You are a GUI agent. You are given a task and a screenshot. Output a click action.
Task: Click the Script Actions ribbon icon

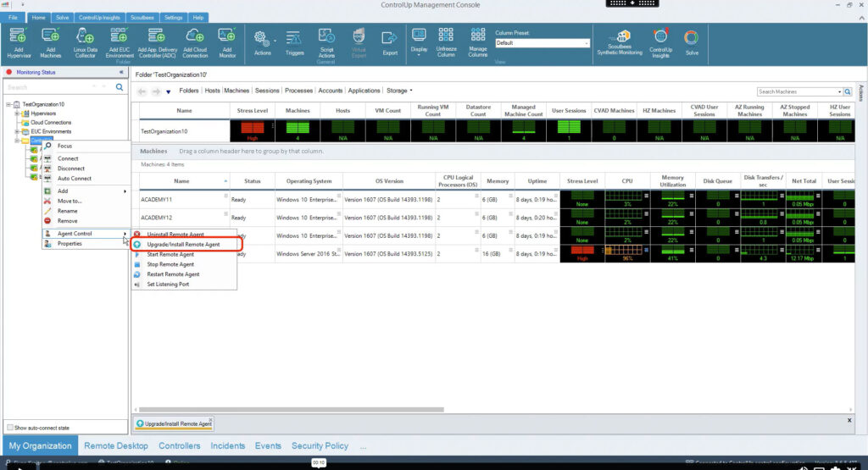pyautogui.click(x=326, y=42)
